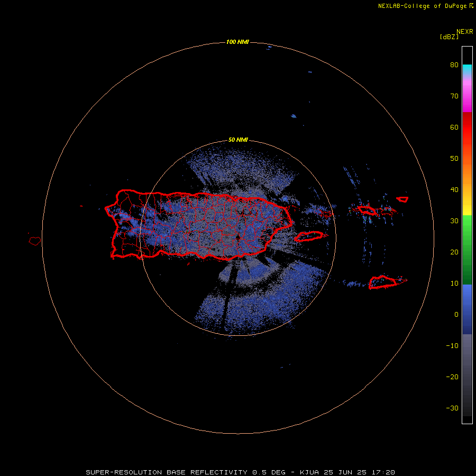Click the -20 dBZ scale value
476x476 pixels.
point(452,377)
